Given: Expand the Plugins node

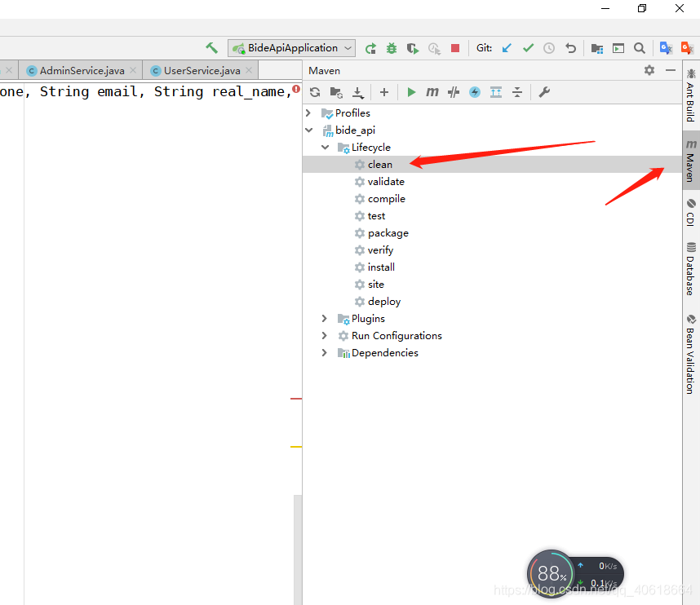Looking at the screenshot, I should (x=325, y=318).
